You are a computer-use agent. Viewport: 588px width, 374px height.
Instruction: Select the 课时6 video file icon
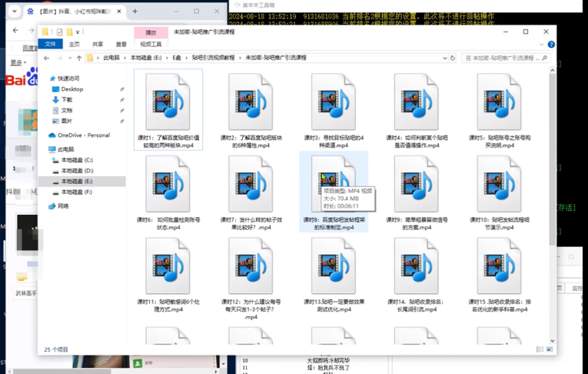168,184
